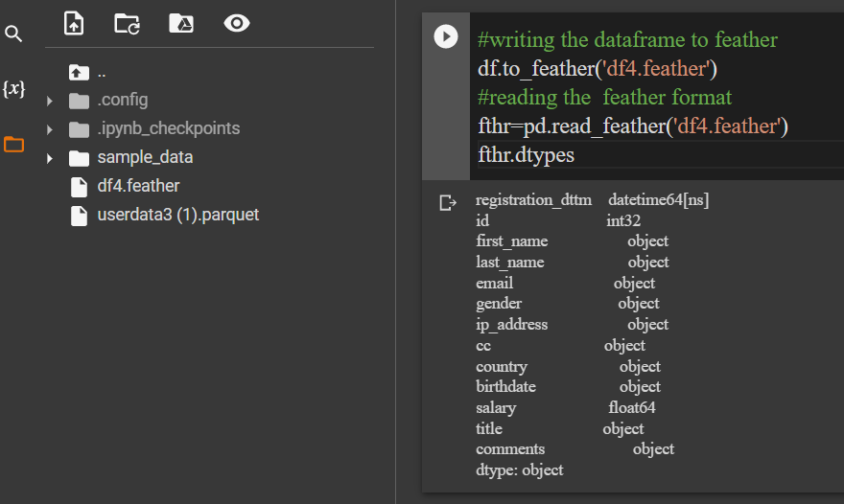The width and height of the screenshot is (844, 504).
Task: Click salary in output
Action: (496, 408)
